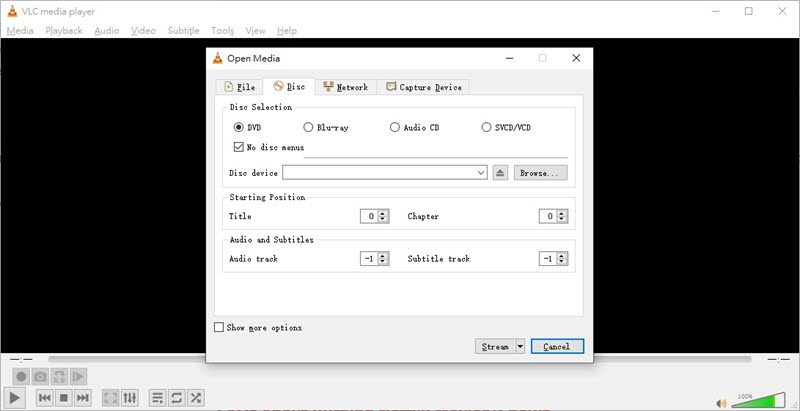Image resolution: width=800 pixels, height=411 pixels.
Task: Click elapsed time label left of seek bar
Action: pyautogui.click(x=21, y=359)
